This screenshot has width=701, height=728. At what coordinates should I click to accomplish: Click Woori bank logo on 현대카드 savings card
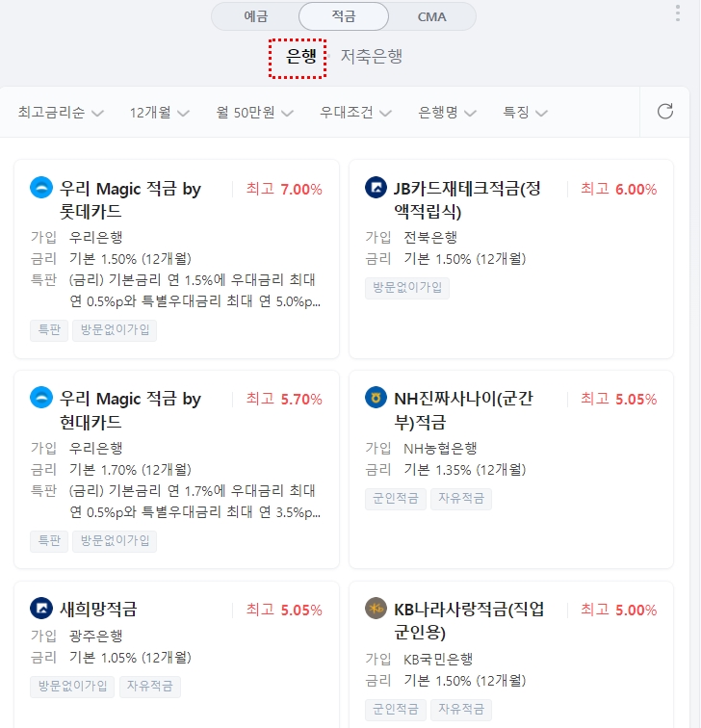coord(41,398)
